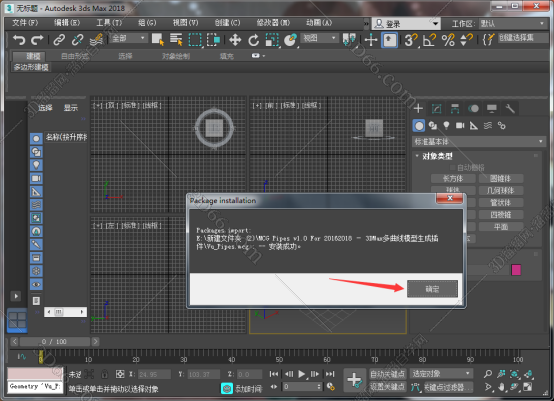Toggle Angle Snap

pos(429,40)
